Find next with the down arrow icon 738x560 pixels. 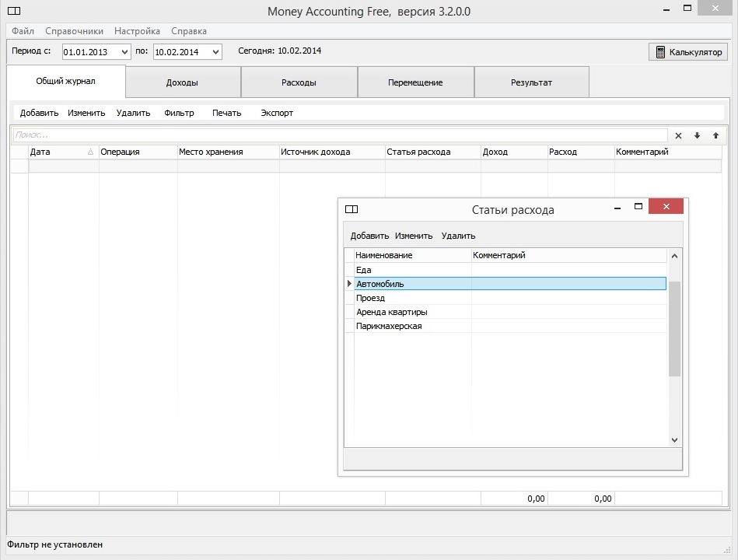click(697, 135)
